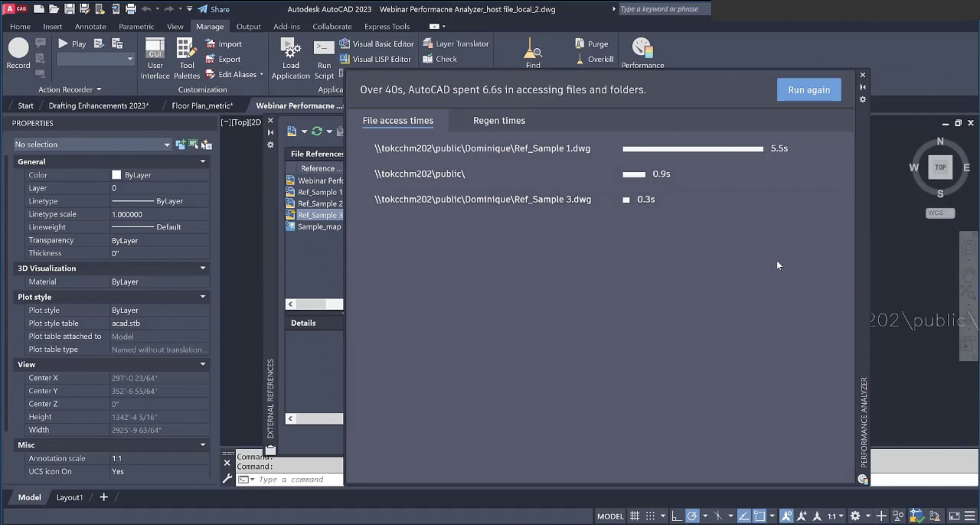980x525 pixels.
Task: Click the Ref_Sample 1.dwg access time bar
Action: click(693, 149)
